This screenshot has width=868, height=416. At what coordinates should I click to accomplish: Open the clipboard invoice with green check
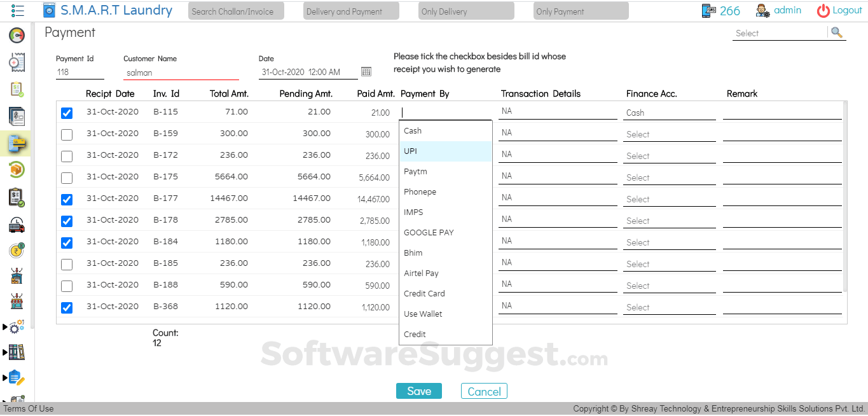tap(17, 90)
